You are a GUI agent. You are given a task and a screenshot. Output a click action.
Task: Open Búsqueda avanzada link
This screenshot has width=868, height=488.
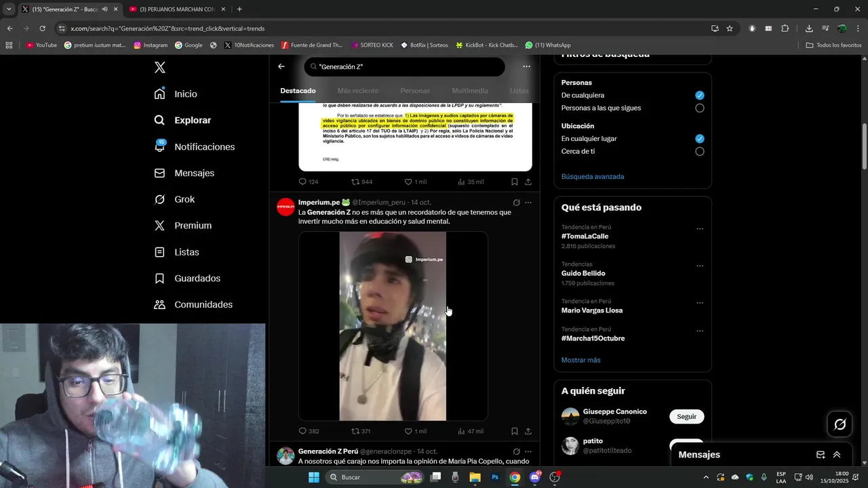[593, 176]
